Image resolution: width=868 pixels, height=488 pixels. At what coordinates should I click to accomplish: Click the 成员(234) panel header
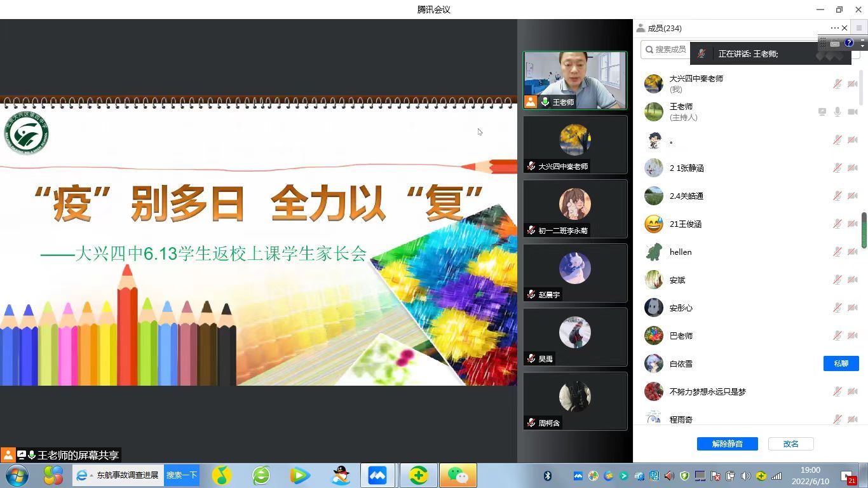664,28
